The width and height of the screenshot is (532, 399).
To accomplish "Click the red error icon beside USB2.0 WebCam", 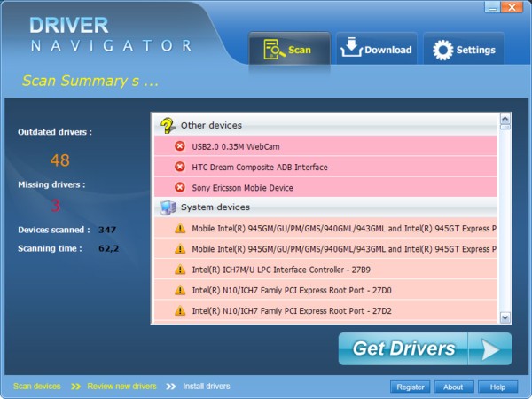I will pos(180,146).
